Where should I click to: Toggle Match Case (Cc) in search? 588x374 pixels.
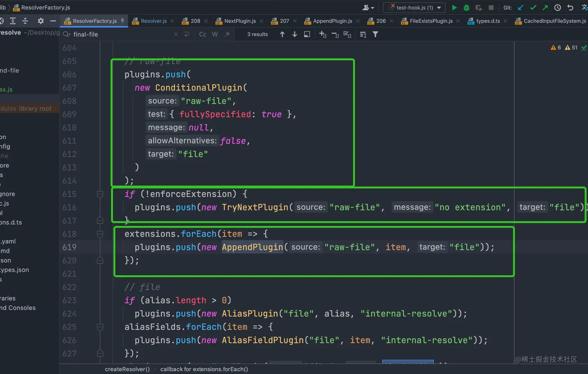tap(203, 34)
